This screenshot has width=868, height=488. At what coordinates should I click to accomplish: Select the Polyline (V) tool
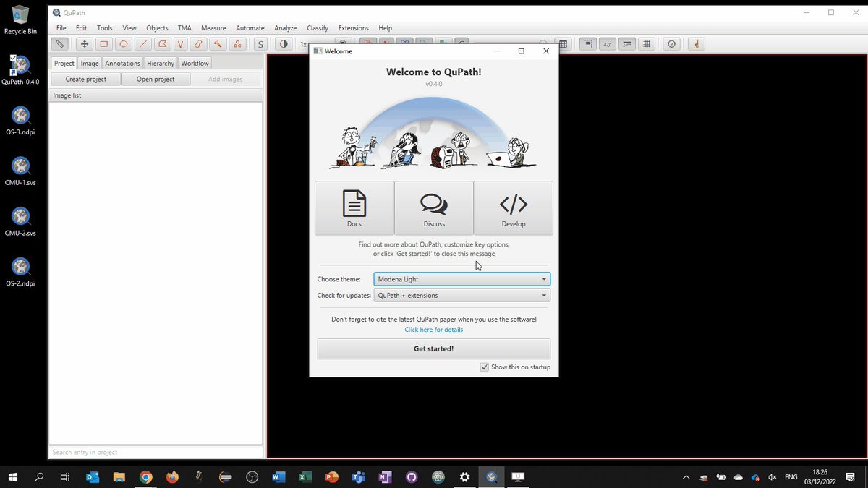[180, 44]
